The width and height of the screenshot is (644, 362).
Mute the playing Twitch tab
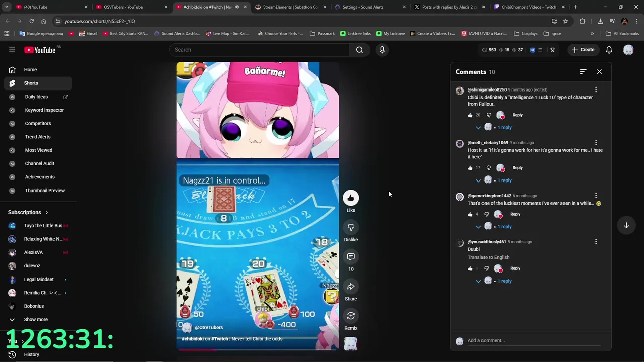point(237,7)
